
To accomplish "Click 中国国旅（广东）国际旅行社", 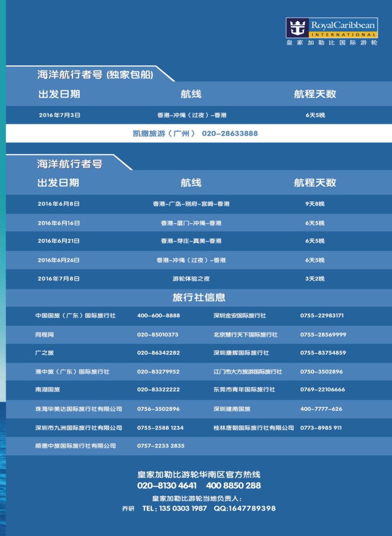I will click(x=76, y=315).
